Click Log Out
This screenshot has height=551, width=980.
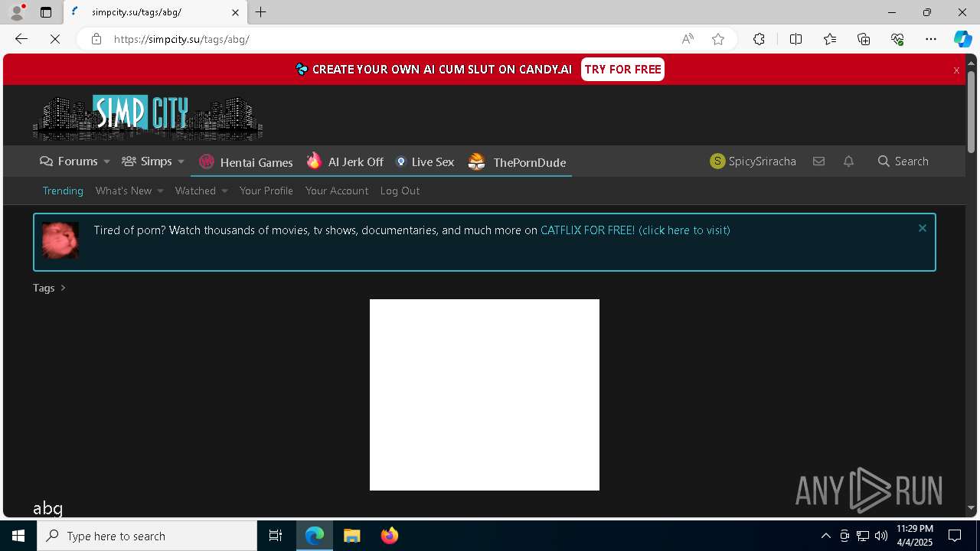coord(400,191)
